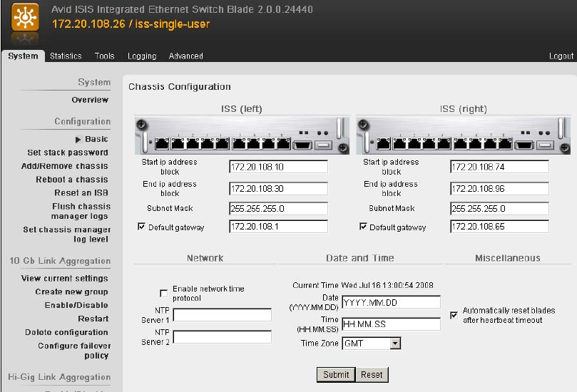Select Reset an ISB
The height and width of the screenshot is (392, 577).
[x=81, y=192]
